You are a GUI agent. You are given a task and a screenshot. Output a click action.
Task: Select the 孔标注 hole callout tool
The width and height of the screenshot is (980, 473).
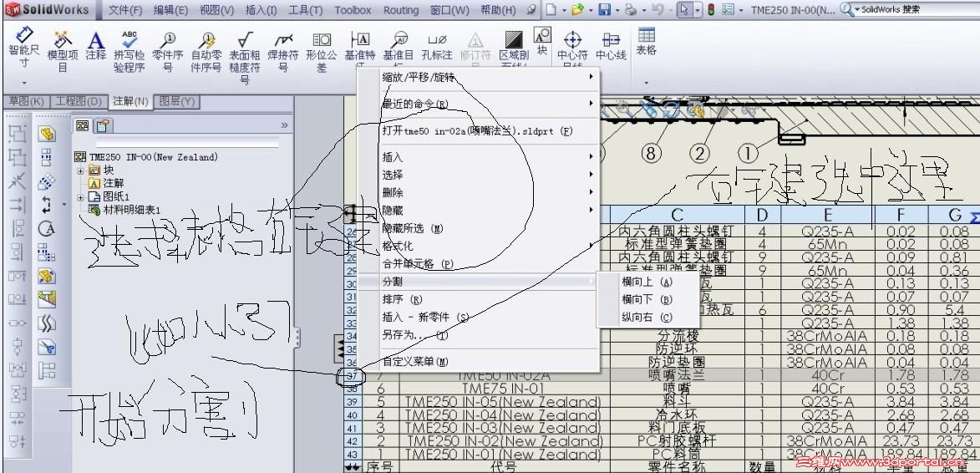437,46
